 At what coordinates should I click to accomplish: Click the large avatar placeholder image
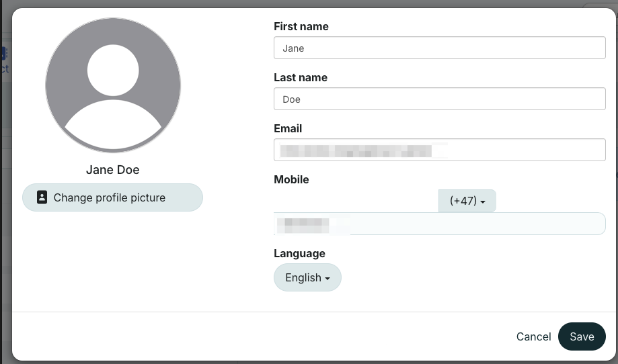113,85
